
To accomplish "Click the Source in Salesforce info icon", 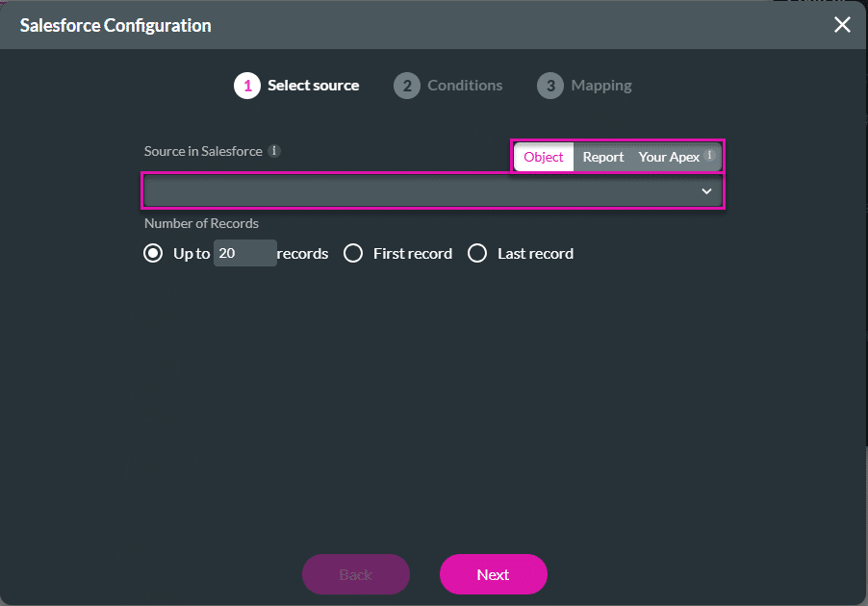I will click(x=275, y=151).
